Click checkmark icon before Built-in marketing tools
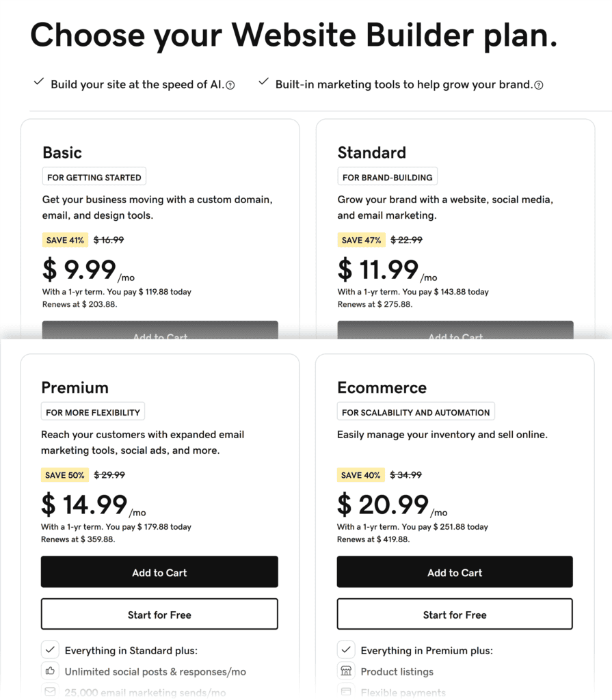Image resolution: width=612 pixels, height=700 pixels. point(263,83)
